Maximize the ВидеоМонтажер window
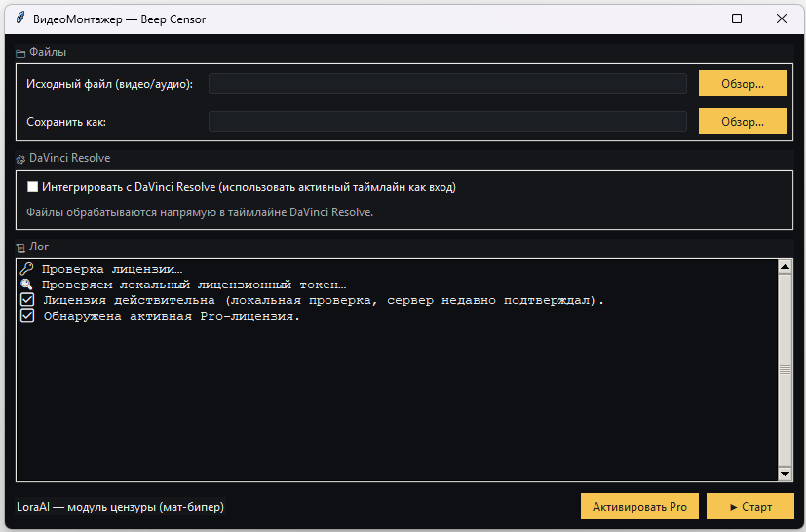The height and width of the screenshot is (532, 806). (737, 19)
